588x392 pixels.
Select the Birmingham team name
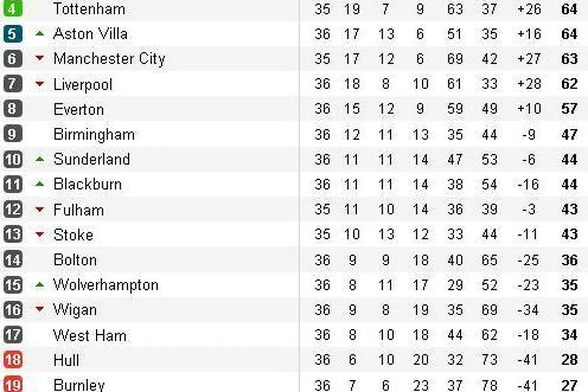[94, 134]
